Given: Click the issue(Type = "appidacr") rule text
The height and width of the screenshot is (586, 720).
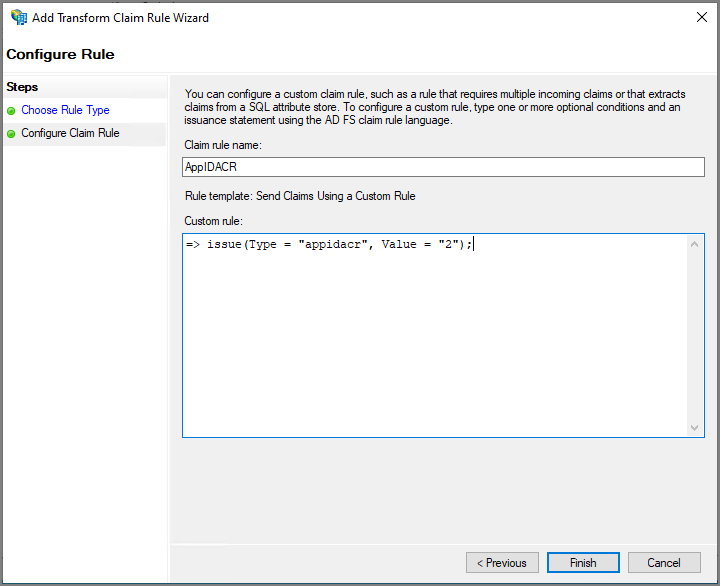Looking at the screenshot, I should pos(329,244).
